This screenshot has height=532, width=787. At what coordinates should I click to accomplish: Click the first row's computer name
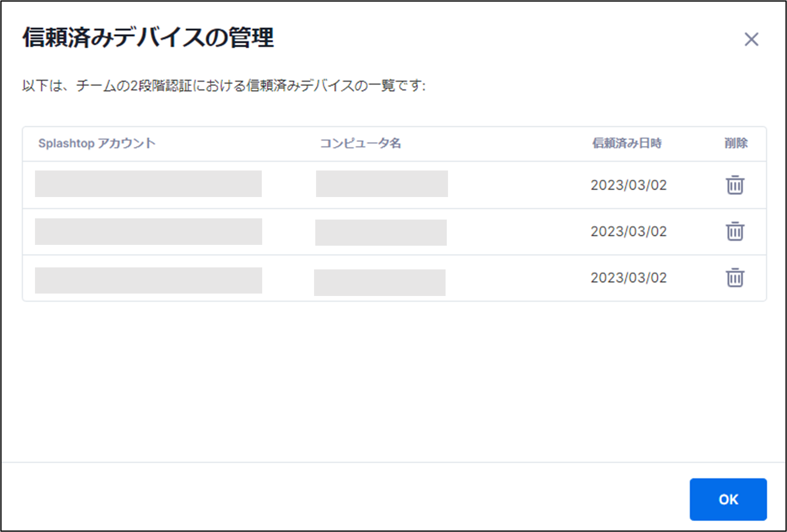(x=382, y=184)
